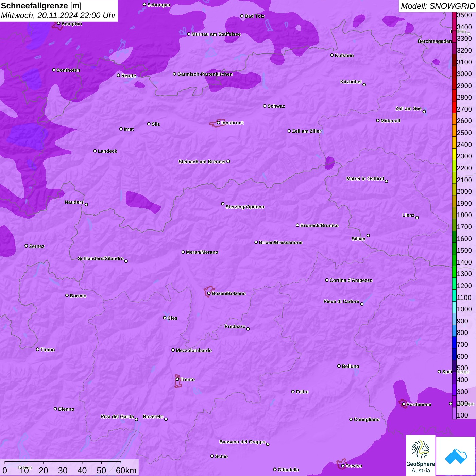The image size is (476, 476).
Task: Click the Bassano del Grappa label
Action: [x=242, y=442]
